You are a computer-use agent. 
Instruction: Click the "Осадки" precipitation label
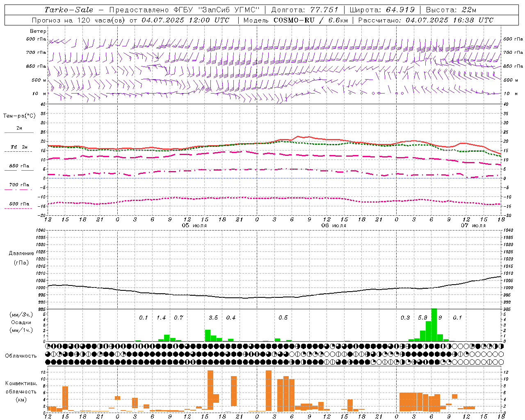21,322
